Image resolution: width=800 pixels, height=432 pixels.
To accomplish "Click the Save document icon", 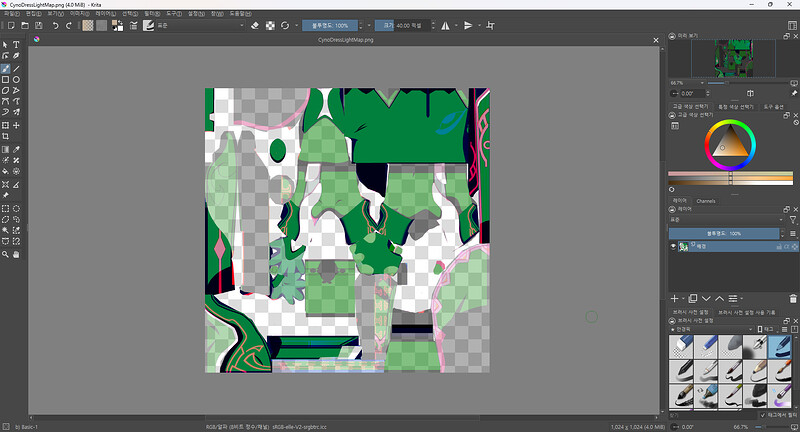I will tap(39, 26).
